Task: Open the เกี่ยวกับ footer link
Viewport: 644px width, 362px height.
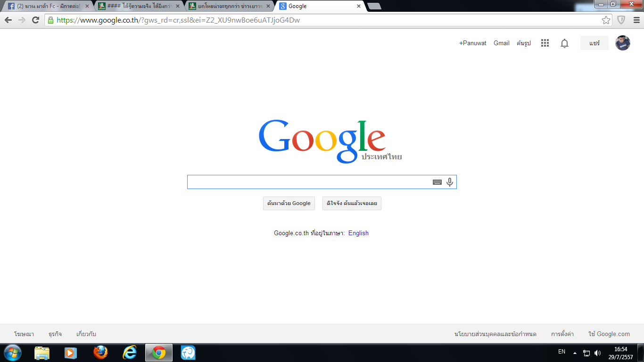Action: click(86, 334)
